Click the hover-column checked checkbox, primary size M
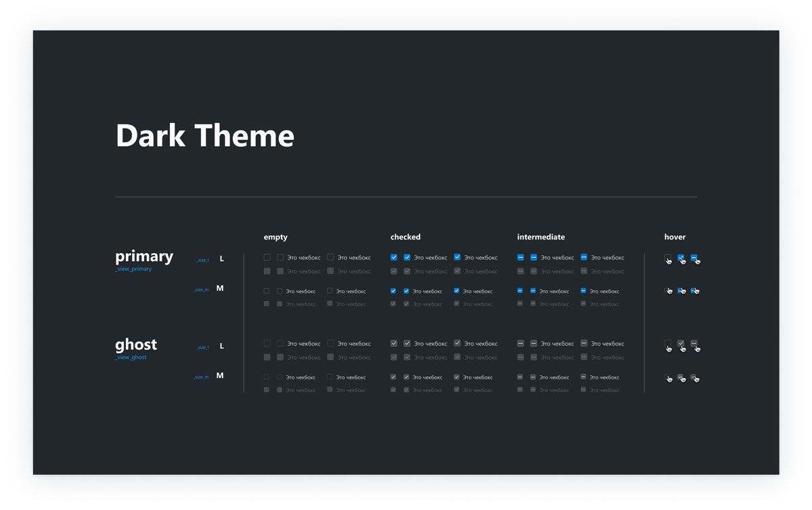The width and height of the screenshot is (812, 510). (x=681, y=290)
